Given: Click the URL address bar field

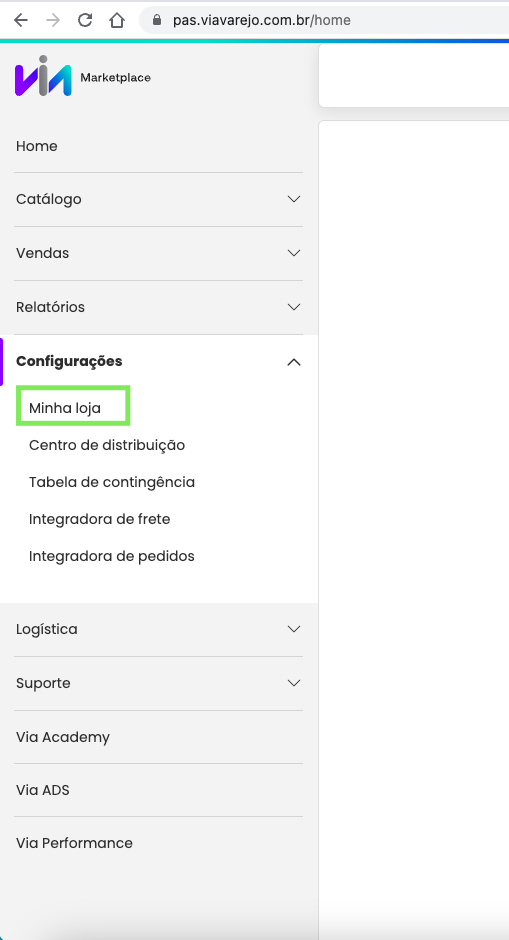Looking at the screenshot, I should coord(324,20).
